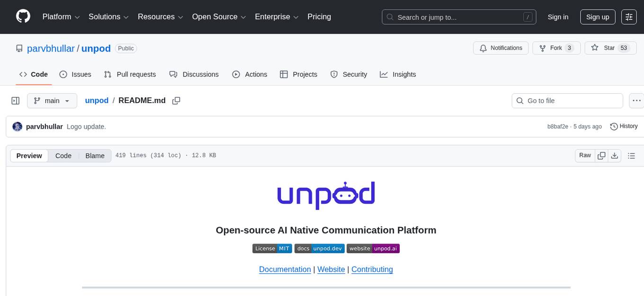Open the Documentation link
The image size is (644, 296).
(x=285, y=269)
